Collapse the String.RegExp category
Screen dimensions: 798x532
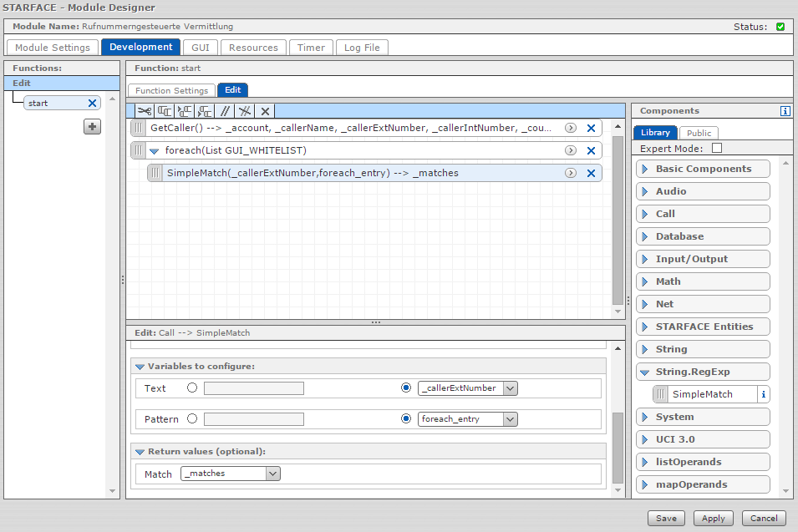pos(703,372)
